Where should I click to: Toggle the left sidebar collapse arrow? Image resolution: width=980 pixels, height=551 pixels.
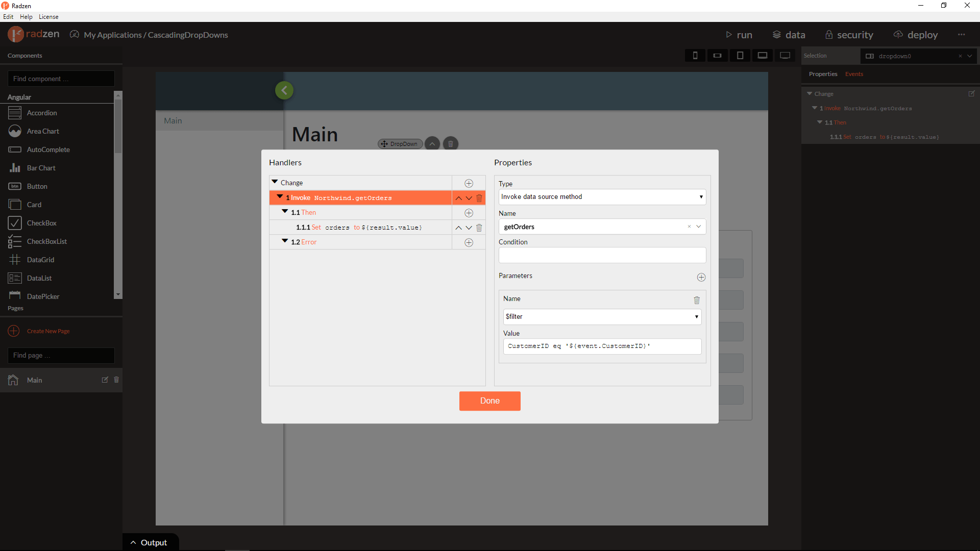(284, 90)
